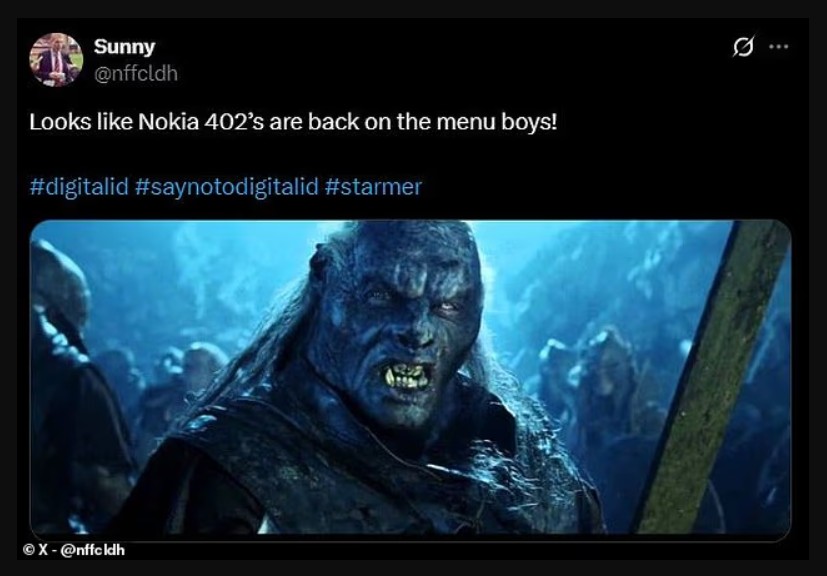Select the #starmer hashtag
The image size is (827, 576).
point(373,187)
